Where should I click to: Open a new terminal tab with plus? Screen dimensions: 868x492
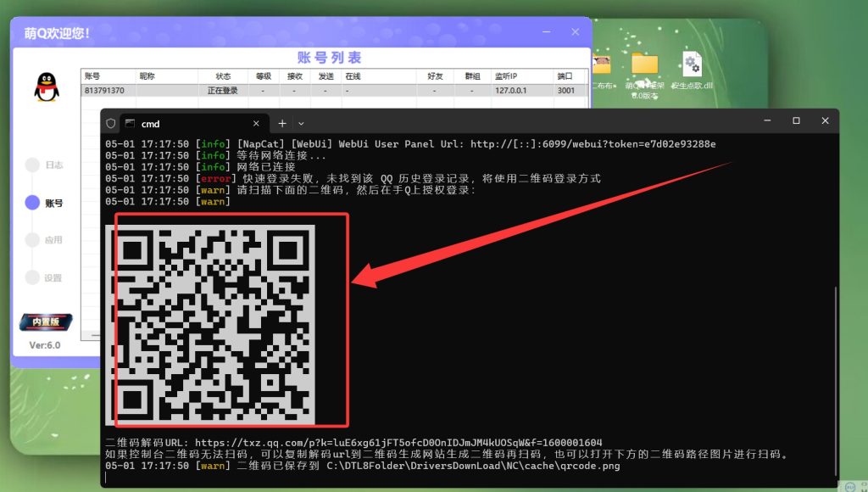coord(282,123)
